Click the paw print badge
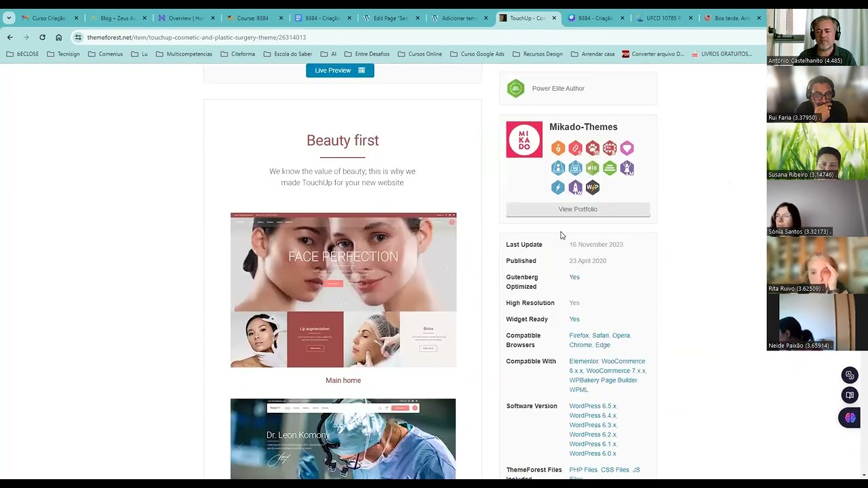This screenshot has width=868, height=488. (593, 148)
